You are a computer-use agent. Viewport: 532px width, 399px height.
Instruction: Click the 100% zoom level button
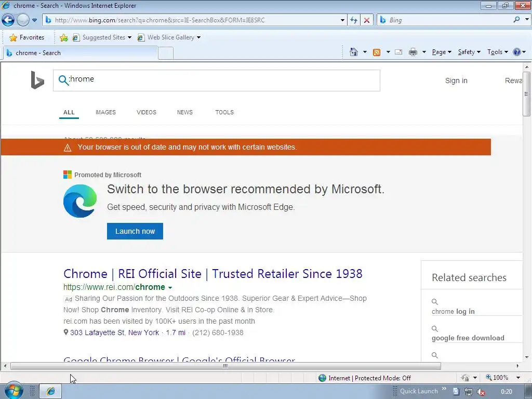coord(497,378)
